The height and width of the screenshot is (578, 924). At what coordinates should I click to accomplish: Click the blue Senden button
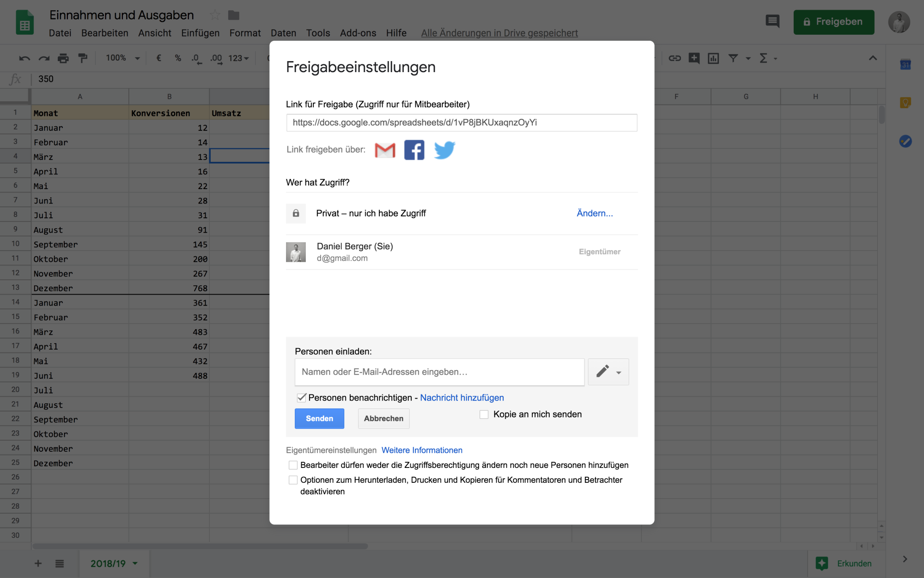click(x=319, y=418)
